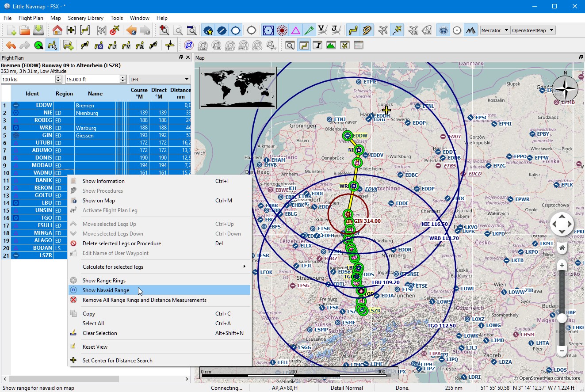The width and height of the screenshot is (585, 392).
Task: Toggle VOR stations (blue hexagon) display
Action: [268, 30]
